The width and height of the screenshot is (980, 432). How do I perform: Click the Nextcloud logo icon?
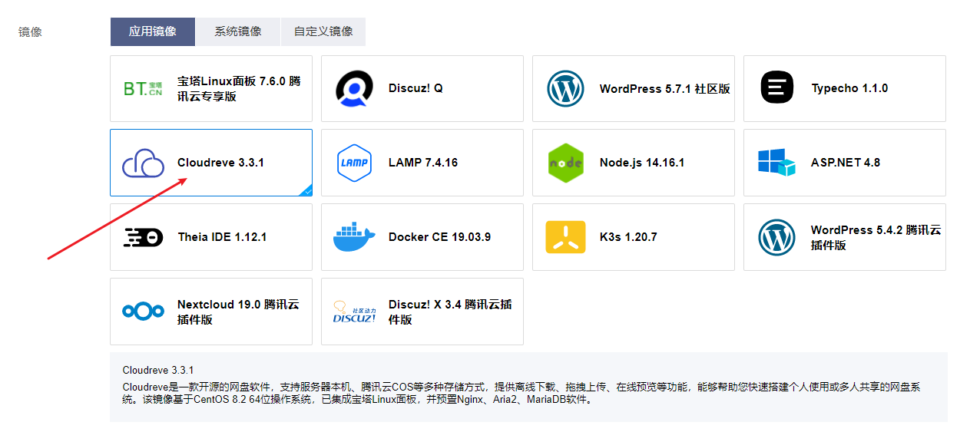pyautogui.click(x=144, y=312)
